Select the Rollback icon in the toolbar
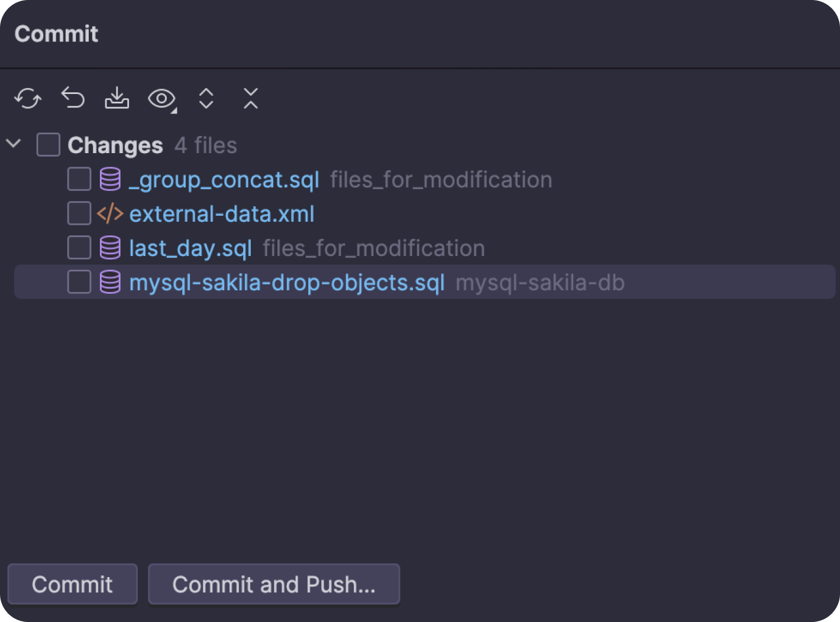Image resolution: width=840 pixels, height=622 pixels. [x=72, y=98]
